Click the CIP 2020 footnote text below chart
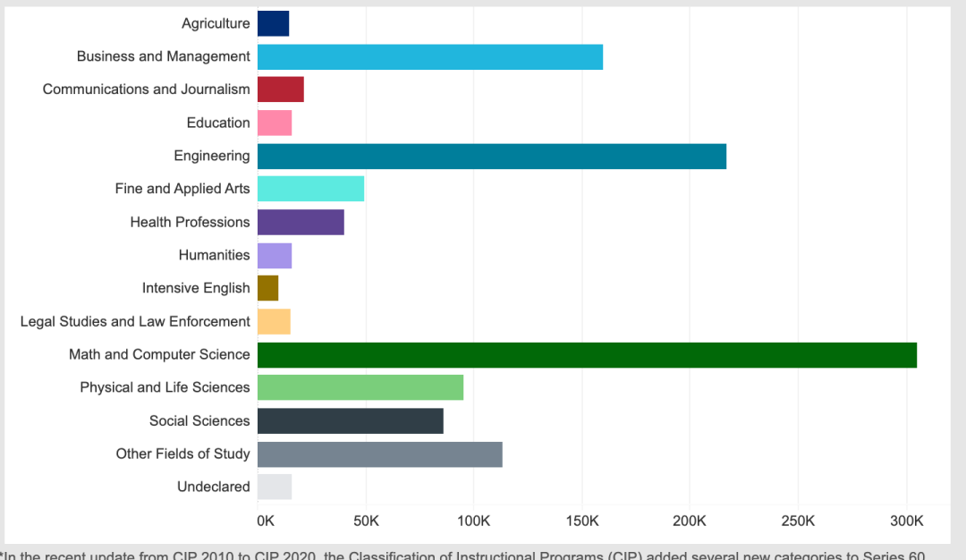 (465, 555)
